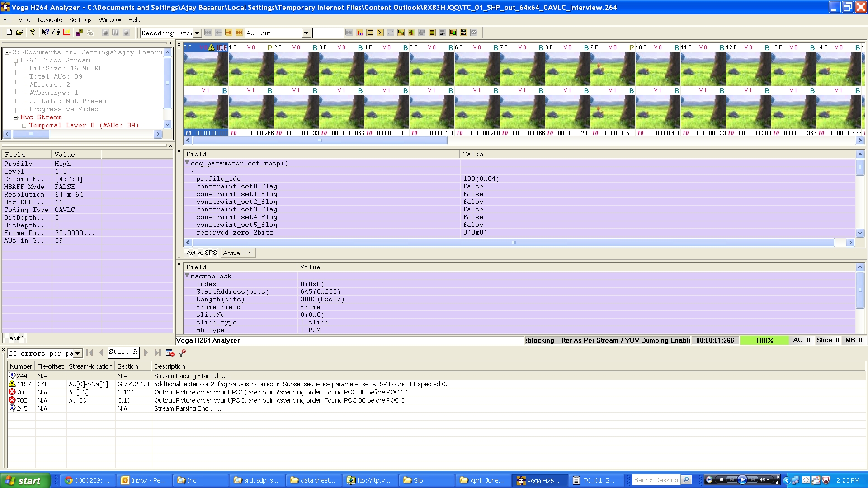Collapse the macroblock disclosure triangle
This screenshot has height=488, width=868.
[x=187, y=275]
